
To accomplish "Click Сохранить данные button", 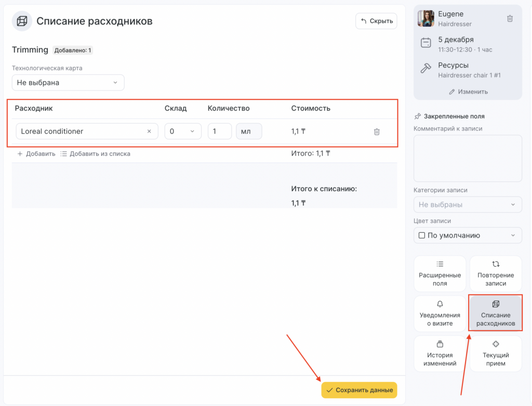I will point(359,390).
